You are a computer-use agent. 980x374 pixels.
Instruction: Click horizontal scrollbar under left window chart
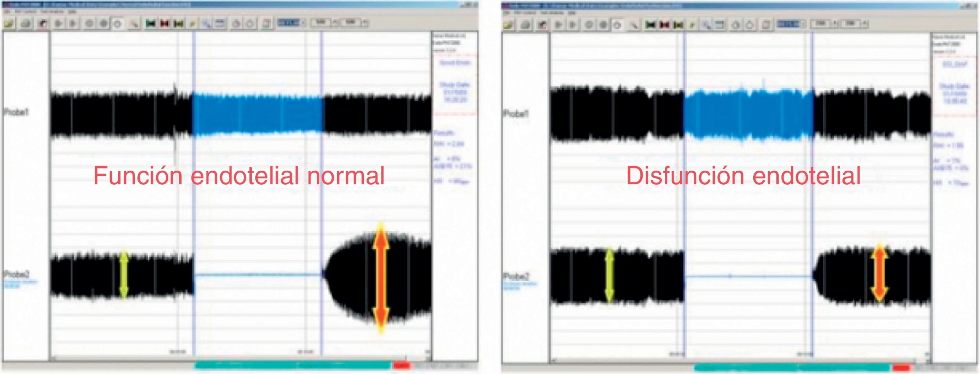[240, 359]
